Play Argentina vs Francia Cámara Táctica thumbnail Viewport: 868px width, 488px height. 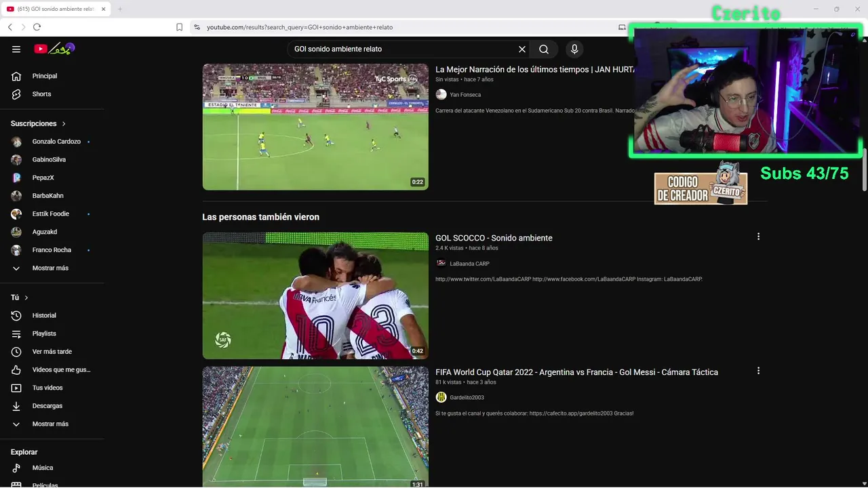(315, 427)
